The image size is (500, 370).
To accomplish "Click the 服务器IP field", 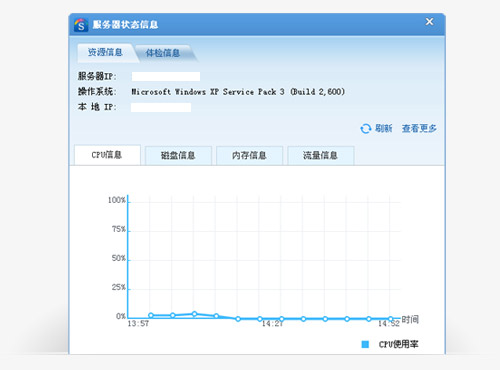I will [x=166, y=76].
